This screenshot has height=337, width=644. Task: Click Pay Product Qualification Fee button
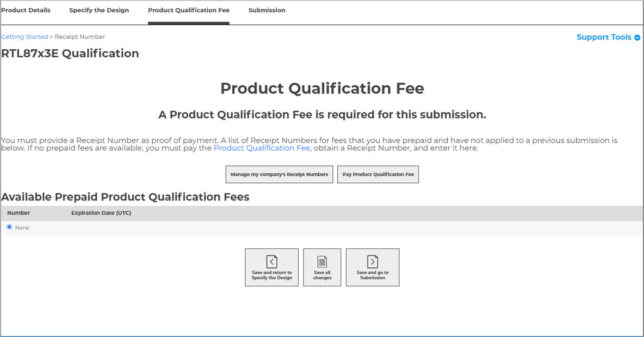378,174
